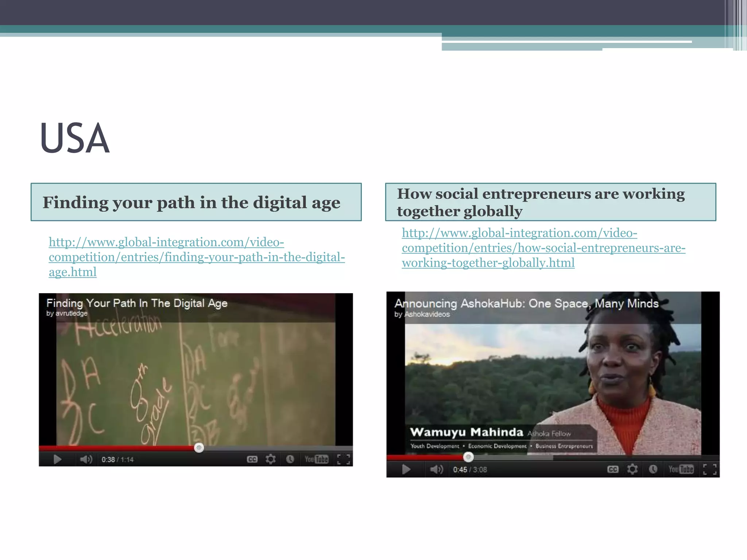This screenshot has width=747, height=560.
Task: Click the right video time 0:45 / 3:08
Action: pos(470,470)
